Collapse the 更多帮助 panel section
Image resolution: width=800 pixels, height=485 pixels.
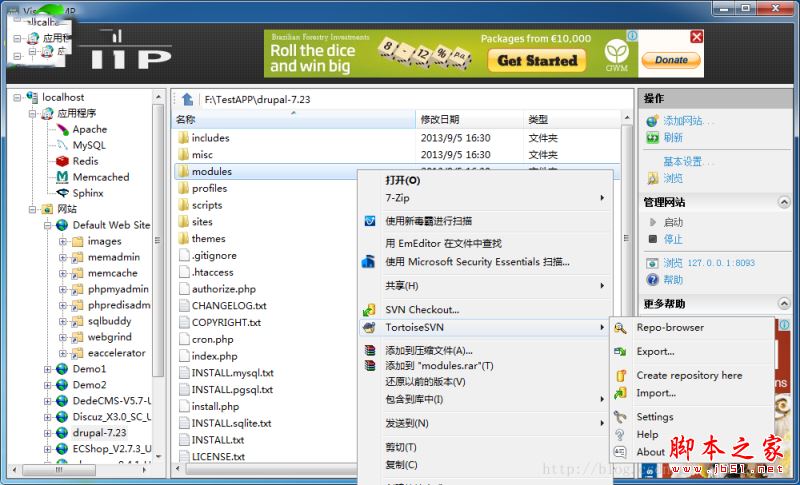point(784,304)
